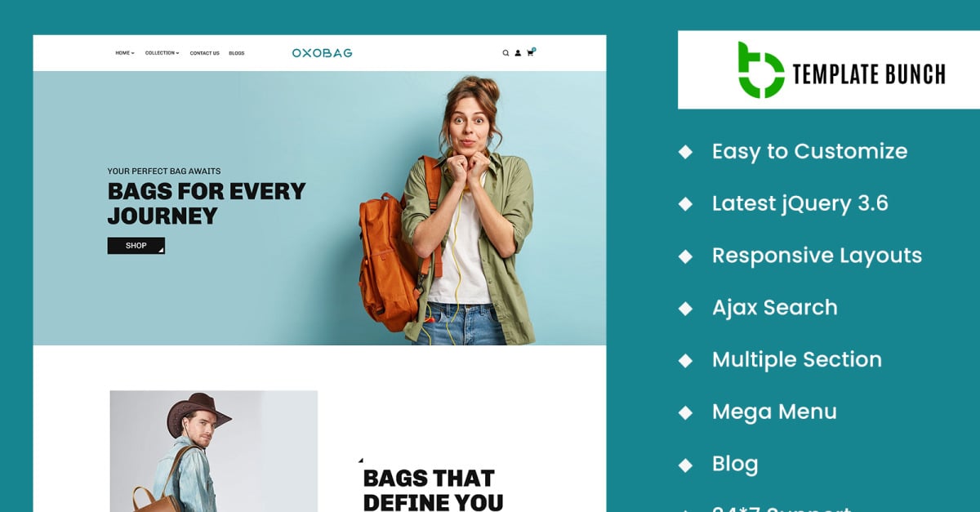Click the black Shop button

click(x=136, y=246)
